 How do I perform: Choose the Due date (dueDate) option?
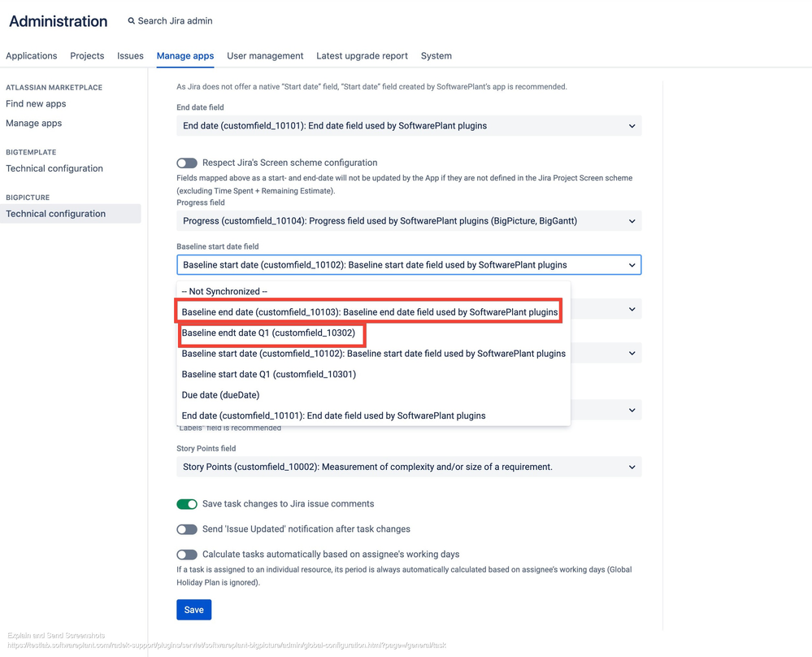373,395
